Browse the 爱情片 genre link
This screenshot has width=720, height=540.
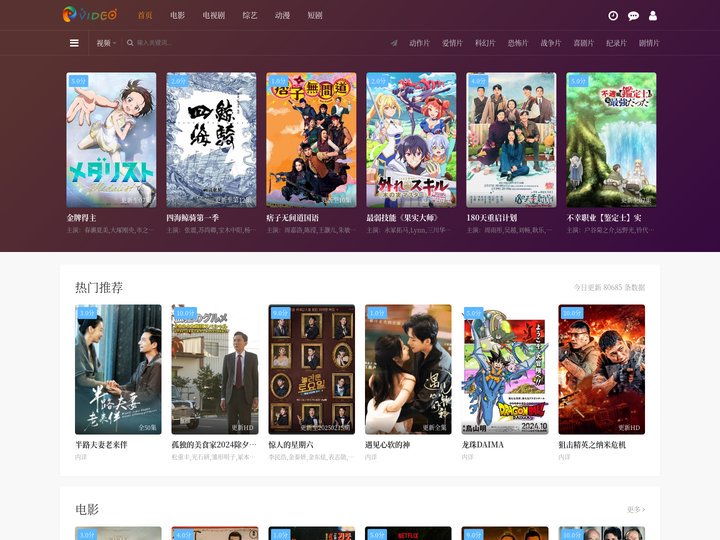coord(452,43)
